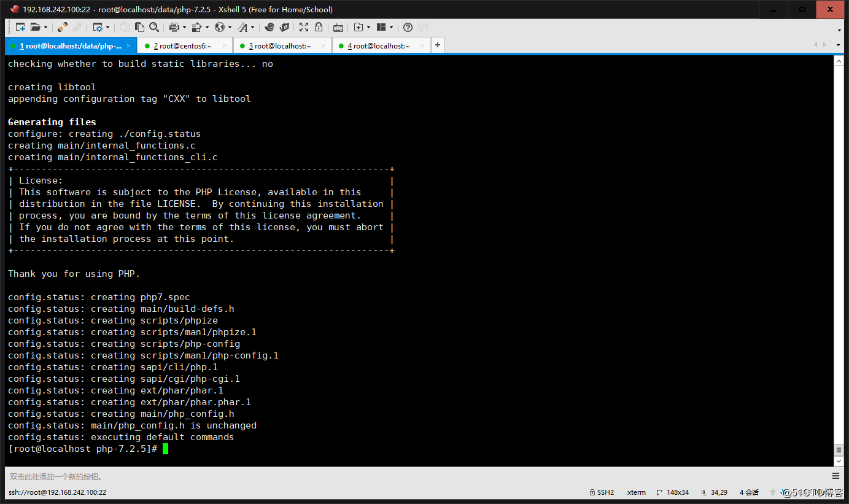Screen dimensions: 849x504
Task: Click the terminal prompt [root@localhost php-7.2.5]#
Action: [x=83, y=449]
